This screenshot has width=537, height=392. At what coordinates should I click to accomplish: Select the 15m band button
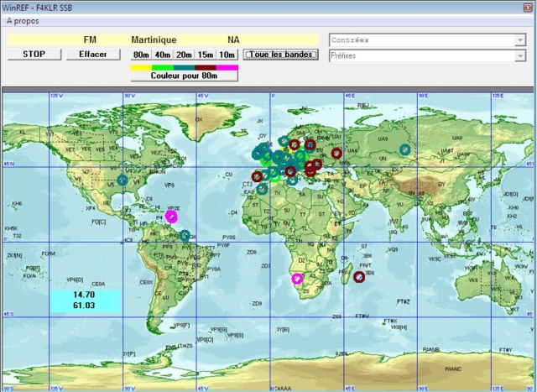tap(206, 55)
